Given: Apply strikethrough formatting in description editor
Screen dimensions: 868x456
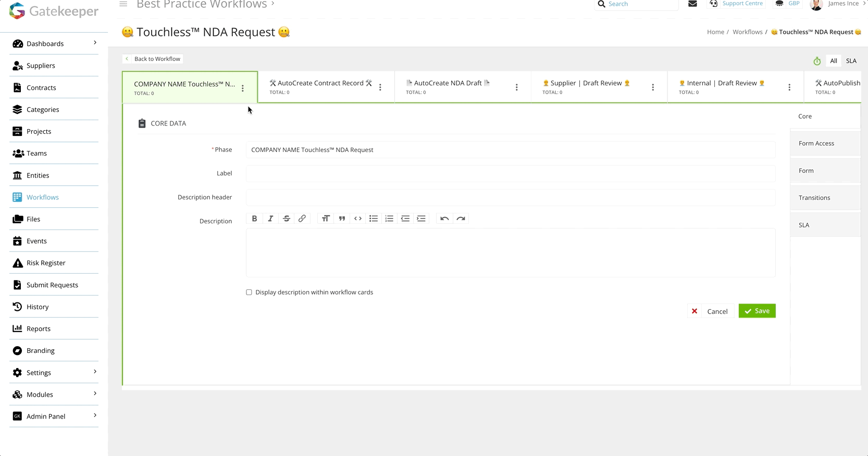Looking at the screenshot, I should [x=286, y=219].
